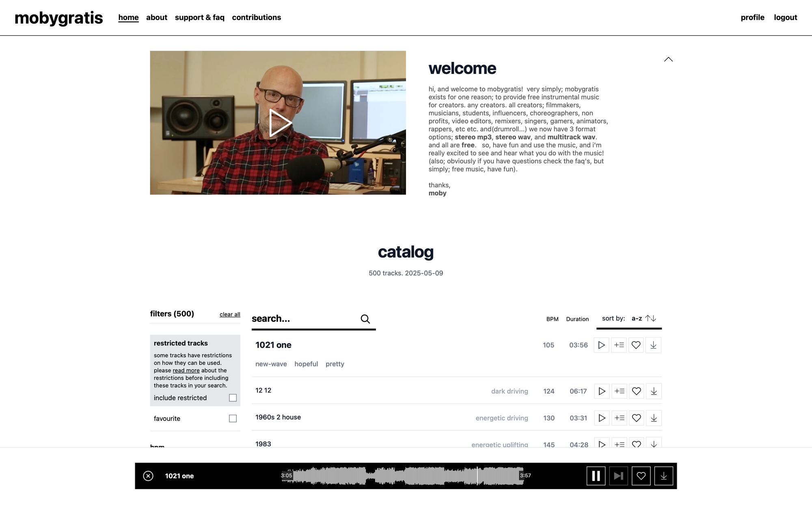Add 1960s 2 house to playlist

(619, 418)
